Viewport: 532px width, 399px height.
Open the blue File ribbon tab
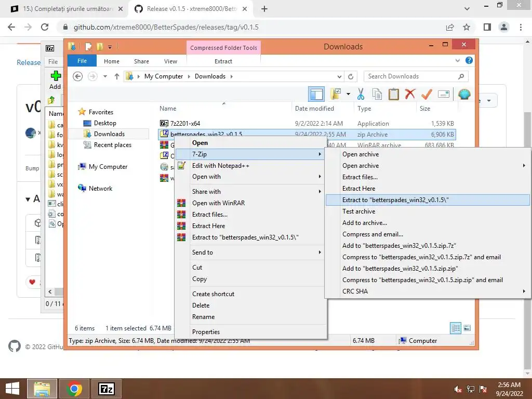(82, 61)
